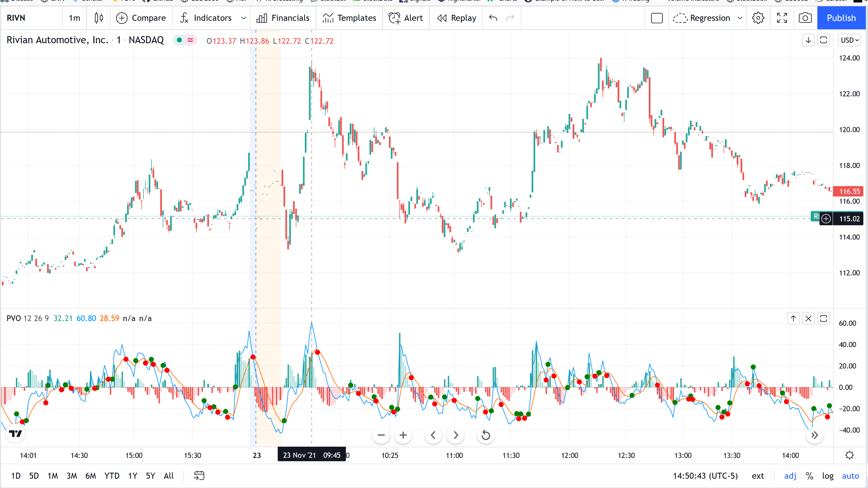The width and height of the screenshot is (868, 488).
Task: Start bar Replay mode
Action: pyautogui.click(x=456, y=18)
